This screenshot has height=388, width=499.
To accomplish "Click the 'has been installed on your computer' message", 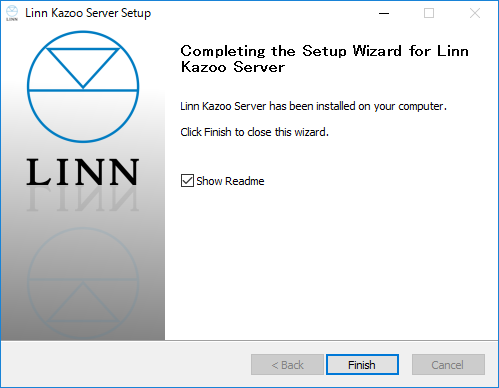I will [313, 106].
